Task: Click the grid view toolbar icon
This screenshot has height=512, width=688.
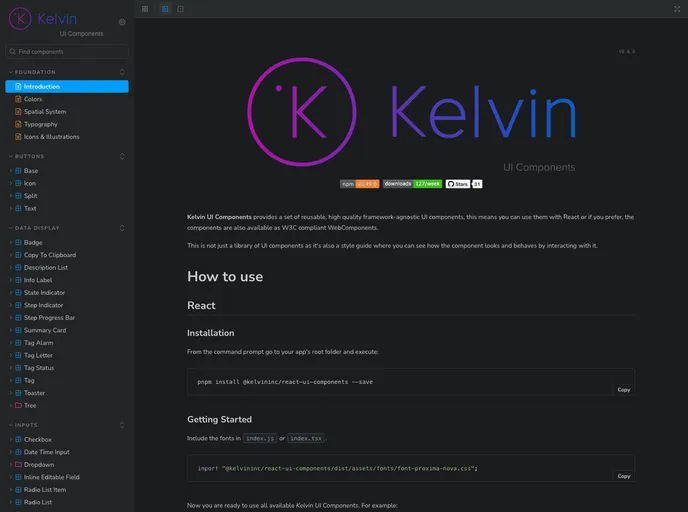Action: (x=145, y=9)
